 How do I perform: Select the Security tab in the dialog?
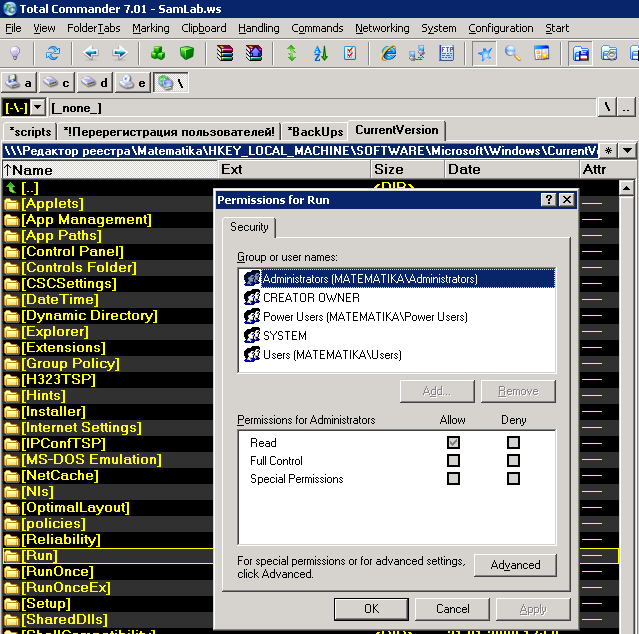pos(249,227)
